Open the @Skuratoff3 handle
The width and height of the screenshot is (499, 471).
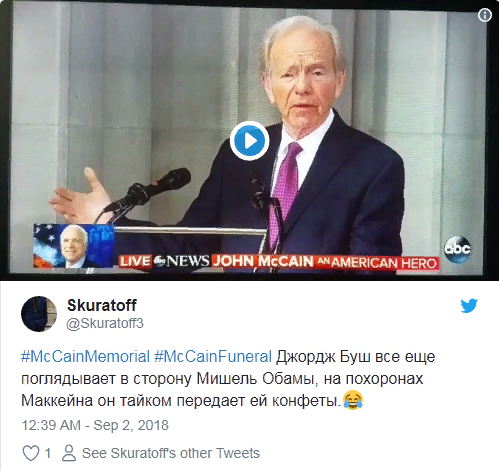click(105, 323)
